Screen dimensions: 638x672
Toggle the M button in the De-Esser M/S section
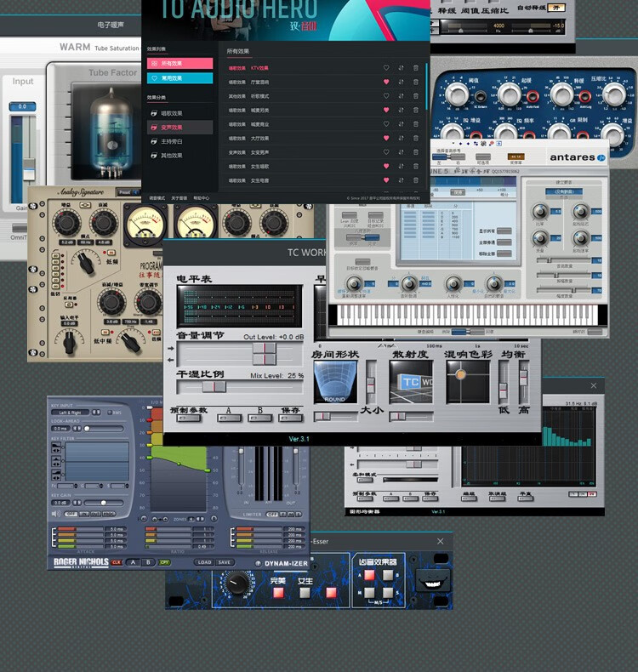click(369, 593)
